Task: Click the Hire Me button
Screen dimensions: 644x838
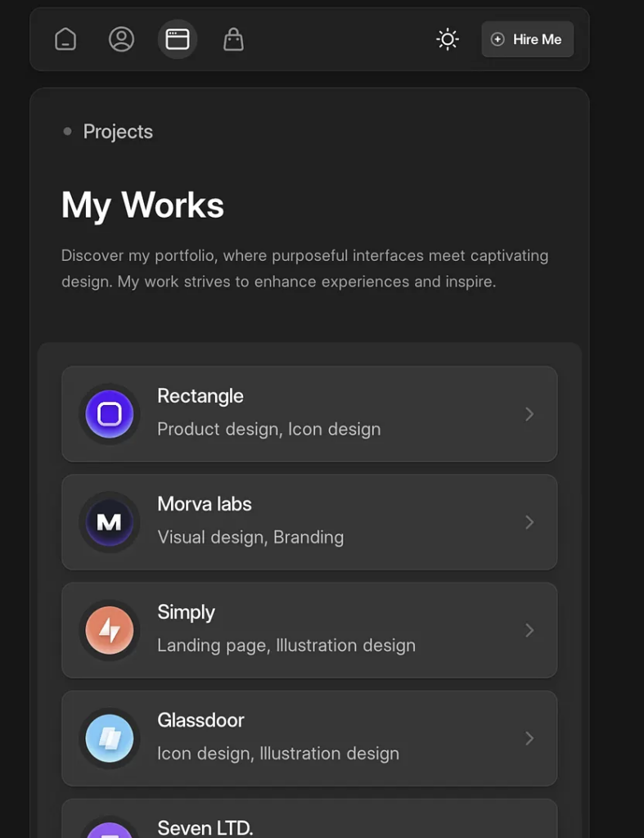Action: (528, 39)
